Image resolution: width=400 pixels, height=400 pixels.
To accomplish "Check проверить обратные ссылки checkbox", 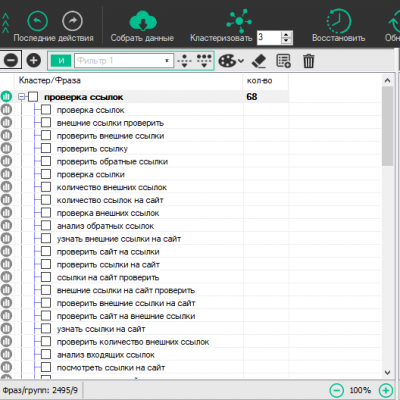I will coord(46,161).
